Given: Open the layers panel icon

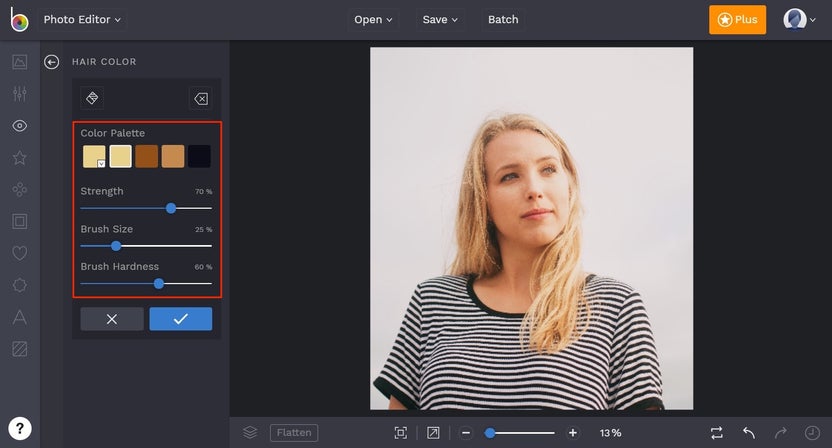Looking at the screenshot, I should pyautogui.click(x=250, y=433).
